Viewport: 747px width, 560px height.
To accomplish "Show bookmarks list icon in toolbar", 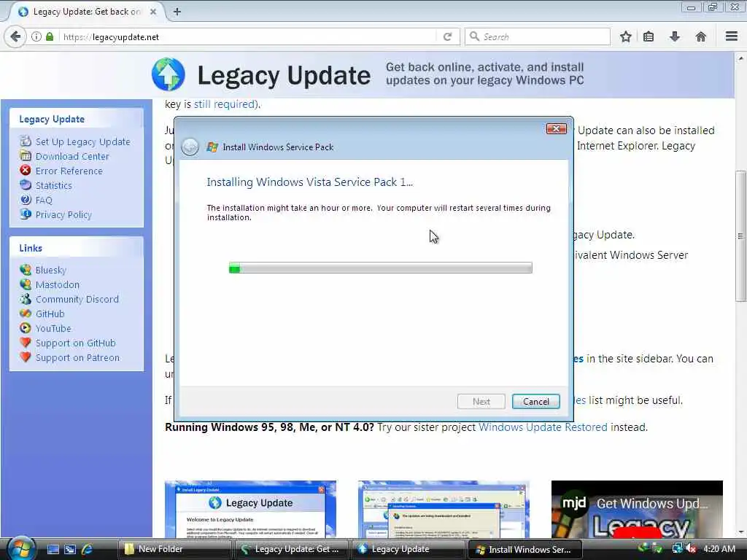I will point(649,36).
